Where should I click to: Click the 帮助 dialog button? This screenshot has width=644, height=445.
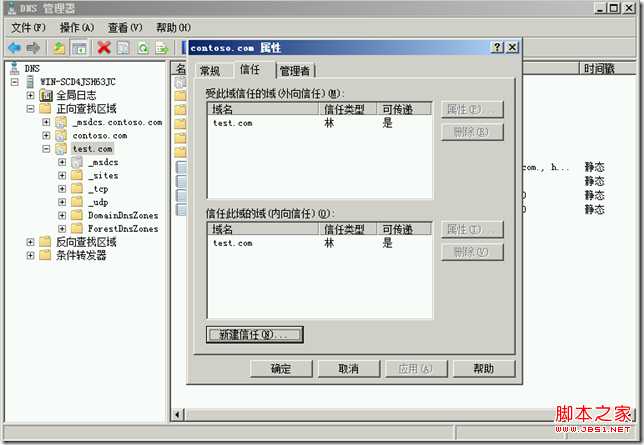484,369
